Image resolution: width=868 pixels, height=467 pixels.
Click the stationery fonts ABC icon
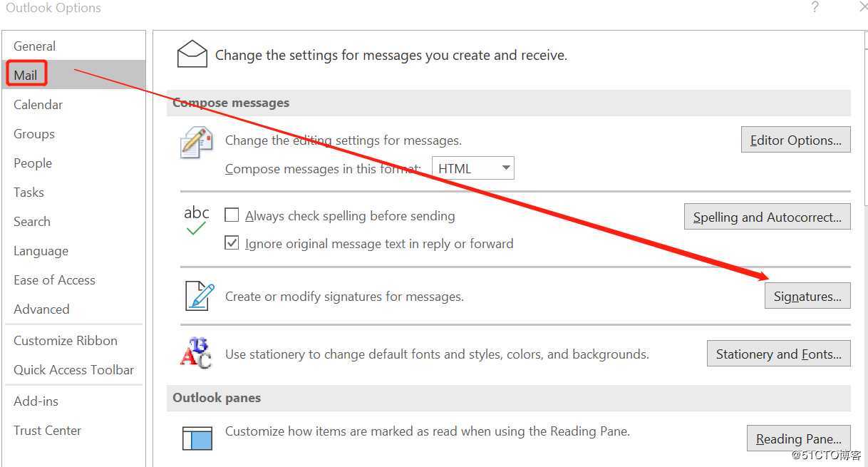click(x=196, y=354)
